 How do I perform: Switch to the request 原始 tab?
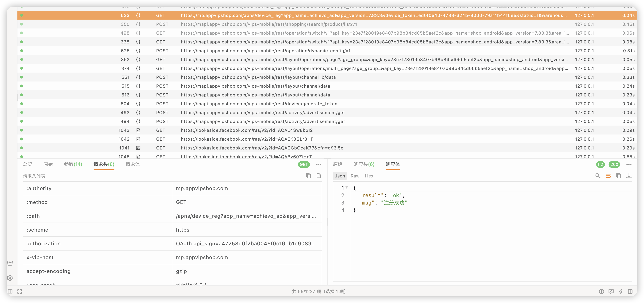[48, 164]
